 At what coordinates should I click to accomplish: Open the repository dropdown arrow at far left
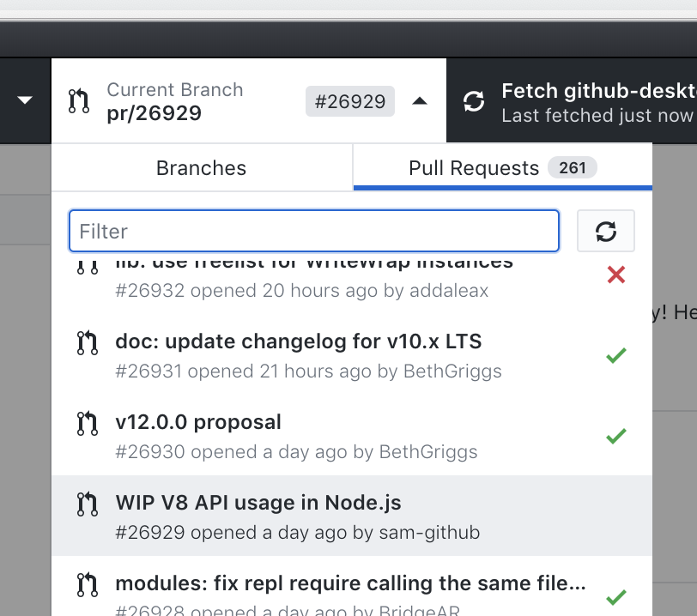point(25,100)
